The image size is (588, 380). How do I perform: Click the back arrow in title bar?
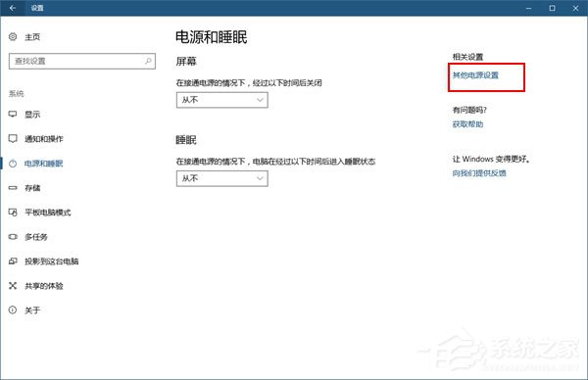click(x=13, y=8)
